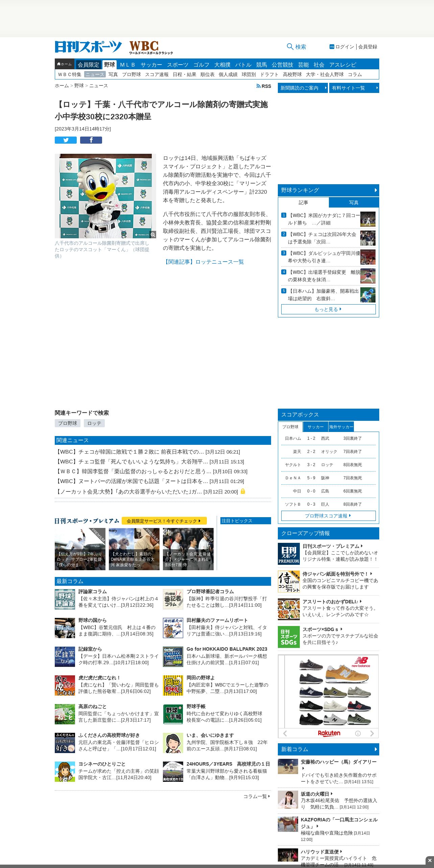Click the Samurai Japan convenience print icon

click(x=289, y=581)
